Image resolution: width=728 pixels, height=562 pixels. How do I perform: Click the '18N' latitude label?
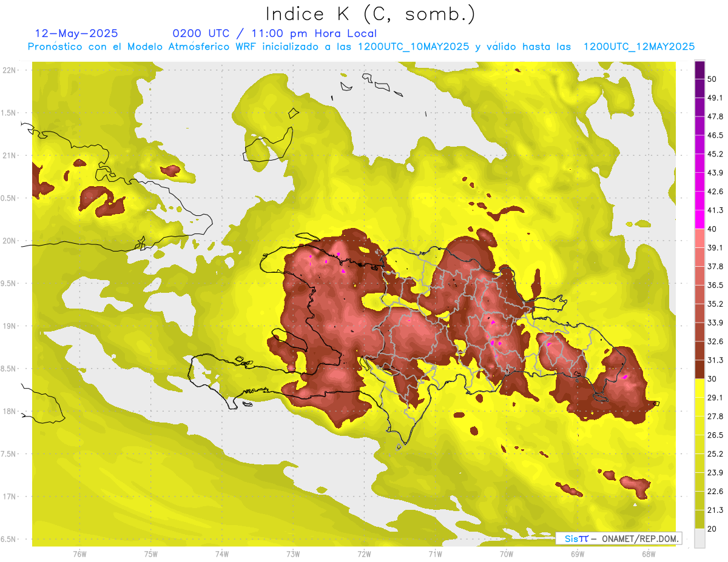10,412
